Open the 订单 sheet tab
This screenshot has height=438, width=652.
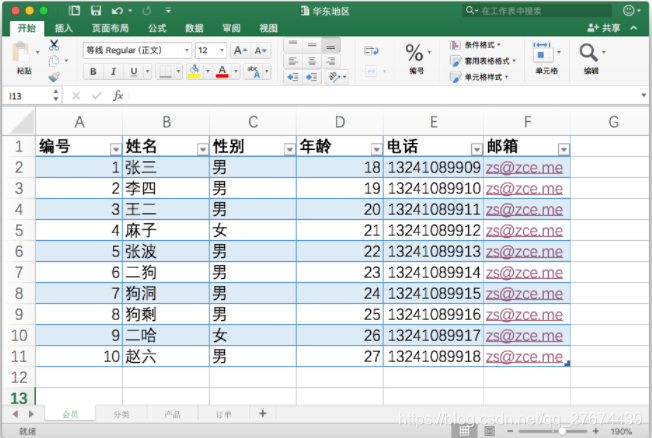point(224,414)
